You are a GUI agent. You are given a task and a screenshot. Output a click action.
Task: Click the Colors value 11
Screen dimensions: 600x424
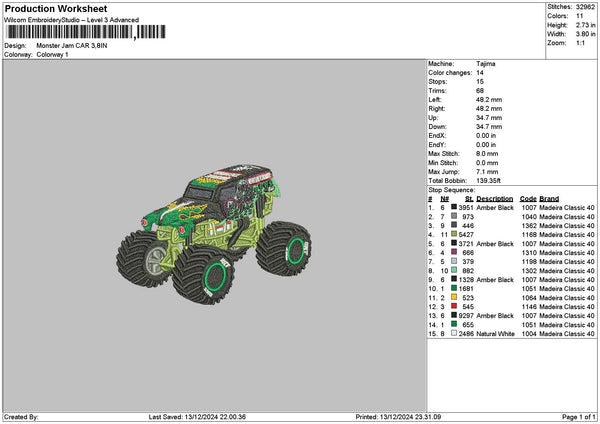(x=580, y=16)
